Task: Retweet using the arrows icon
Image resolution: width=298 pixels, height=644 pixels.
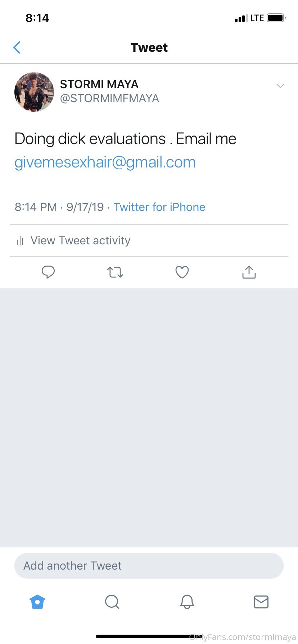Action: coord(115,272)
